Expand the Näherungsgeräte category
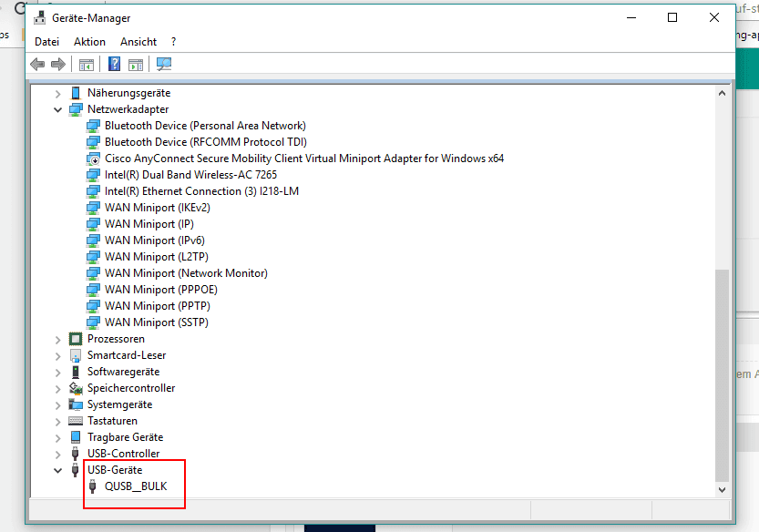The width and height of the screenshot is (759, 532). pos(58,94)
